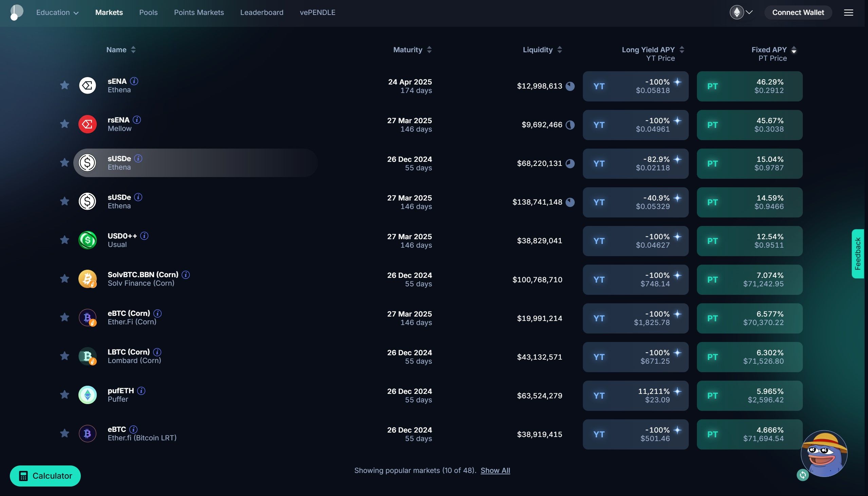Click the pepe mascot avatar
Screen dimensions: 868x496
[825, 453]
